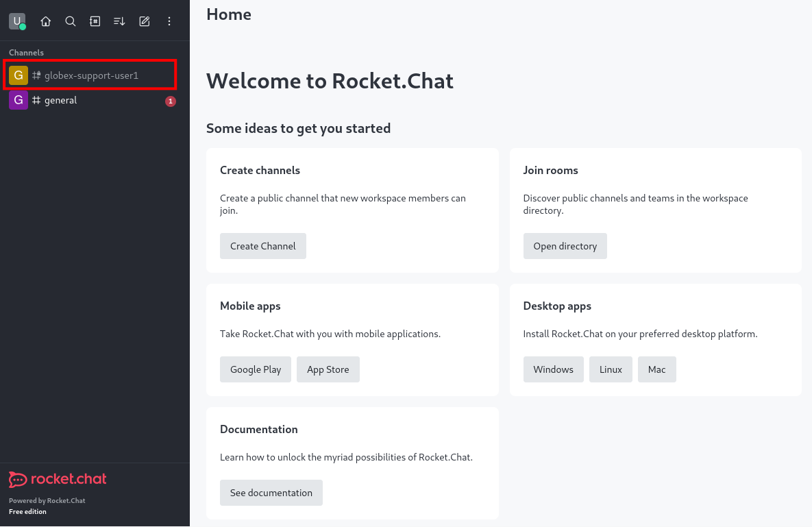The width and height of the screenshot is (812, 527).
Task: Click the Create channels card title
Action: click(260, 171)
